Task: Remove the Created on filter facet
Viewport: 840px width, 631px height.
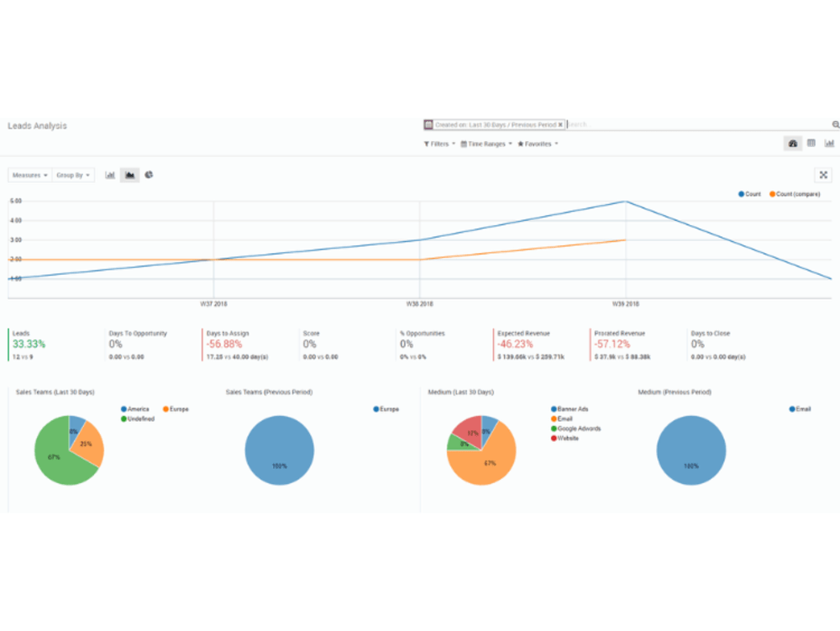Action: [560, 125]
